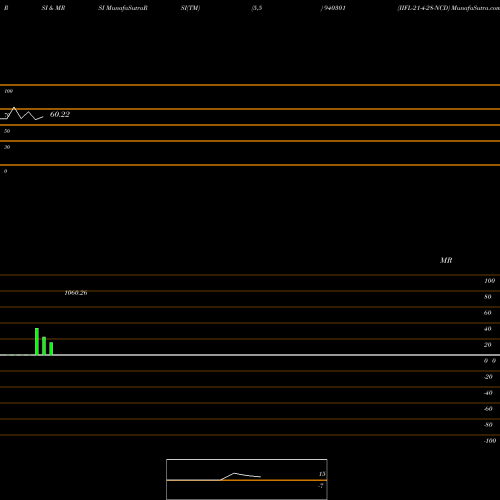Click the 949301 code in header
Screen dimensions: 500x500
(334, 8)
